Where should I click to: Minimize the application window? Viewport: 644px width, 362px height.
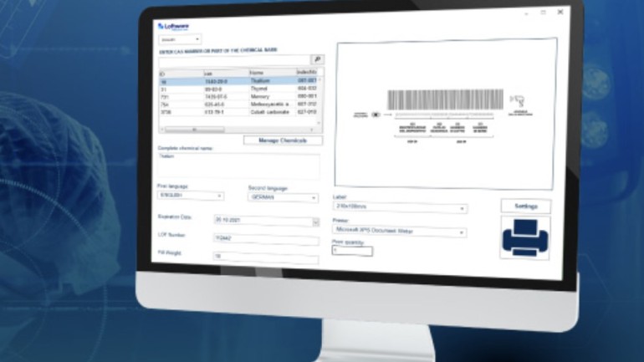(x=526, y=13)
